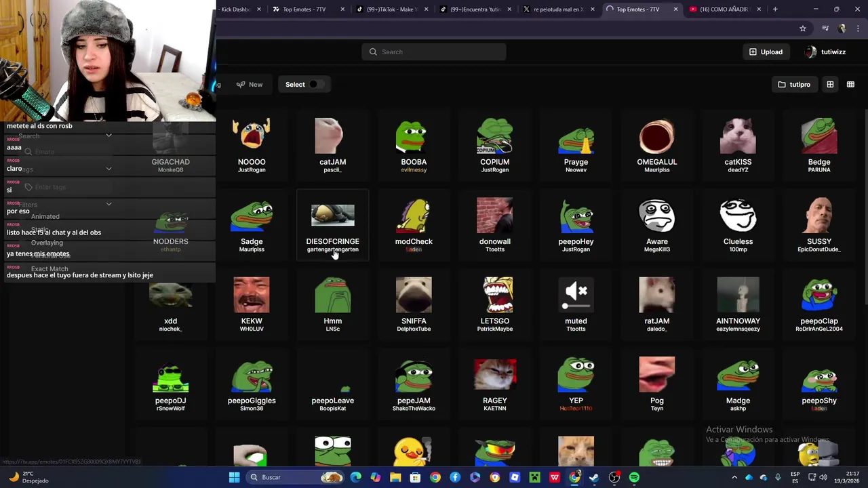Viewport: 868px width, 488px height.
Task: Open Spotify from the taskbar
Action: 634,477
